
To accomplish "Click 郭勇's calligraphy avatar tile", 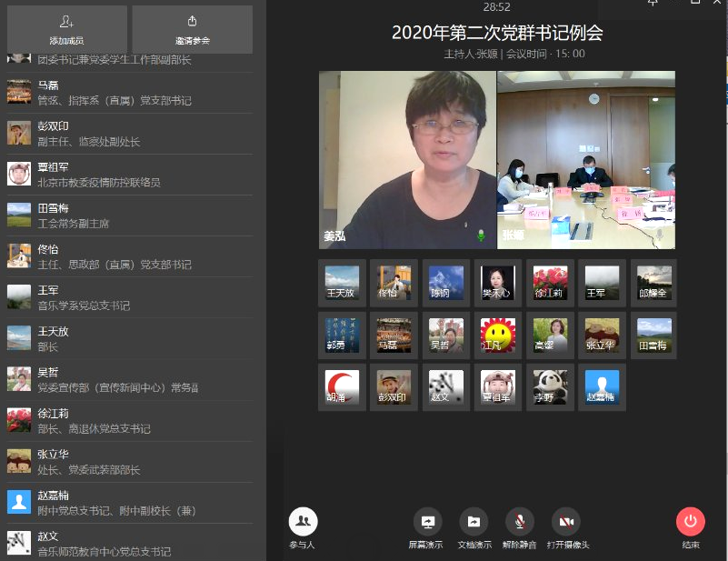I will coord(342,336).
